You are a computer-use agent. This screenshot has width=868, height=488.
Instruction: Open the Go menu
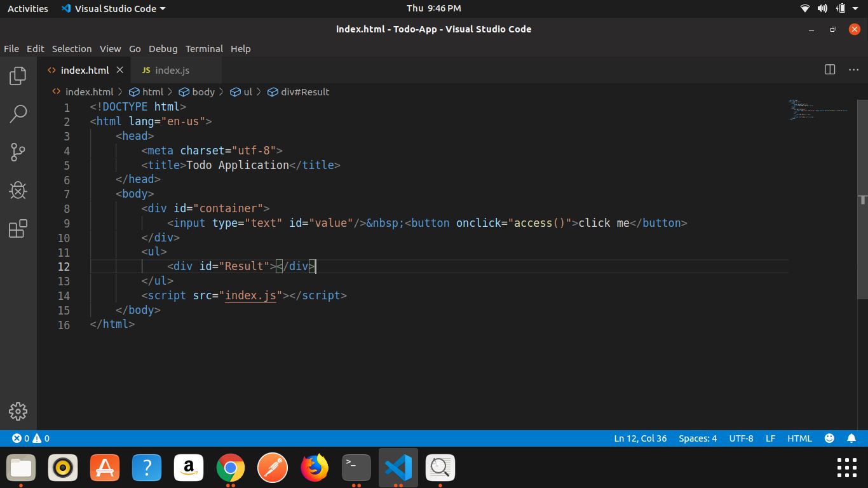pos(135,49)
